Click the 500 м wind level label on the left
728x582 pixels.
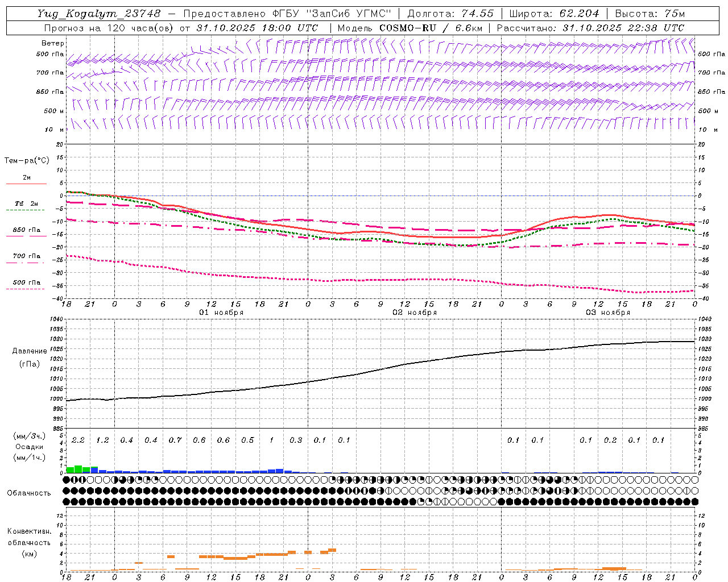pos(54,111)
